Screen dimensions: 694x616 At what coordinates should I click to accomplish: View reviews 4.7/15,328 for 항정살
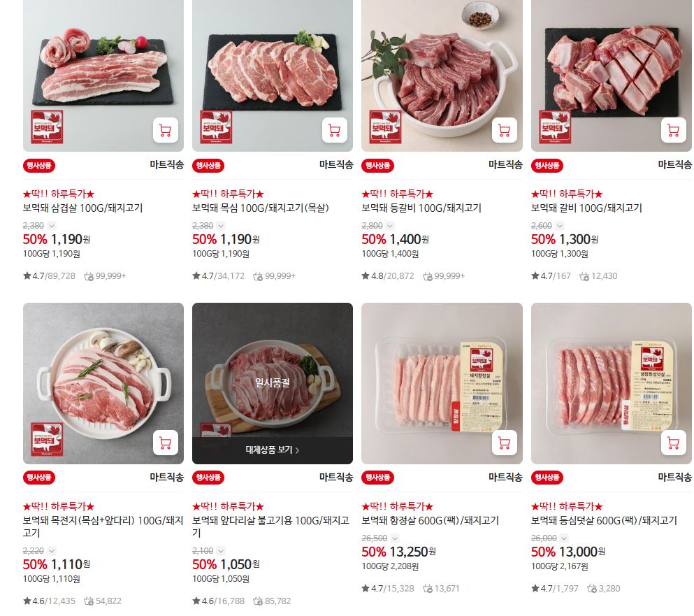click(x=388, y=589)
